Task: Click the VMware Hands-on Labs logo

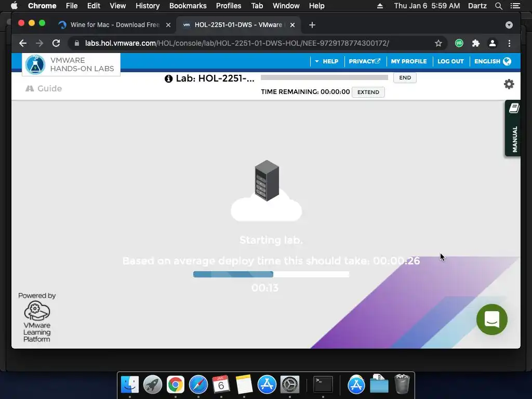Action: (x=71, y=64)
